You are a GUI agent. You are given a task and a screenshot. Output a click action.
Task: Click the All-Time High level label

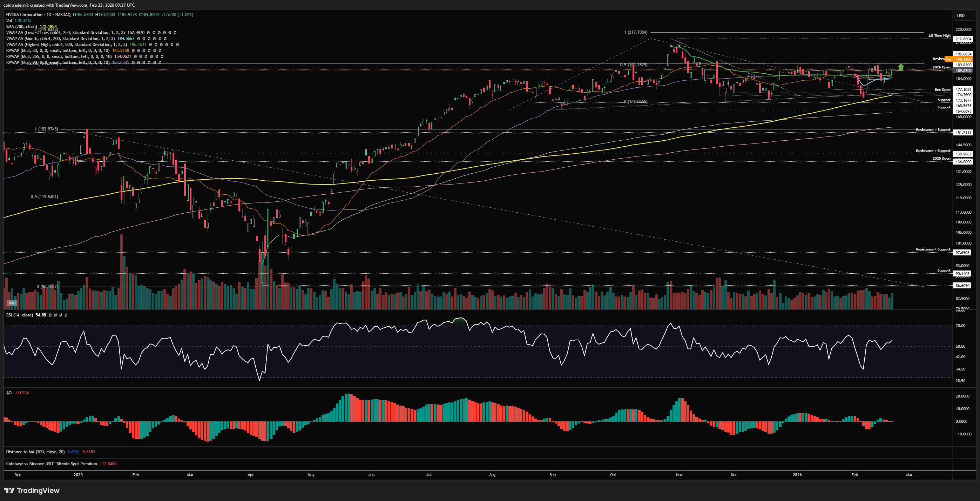tap(939, 36)
